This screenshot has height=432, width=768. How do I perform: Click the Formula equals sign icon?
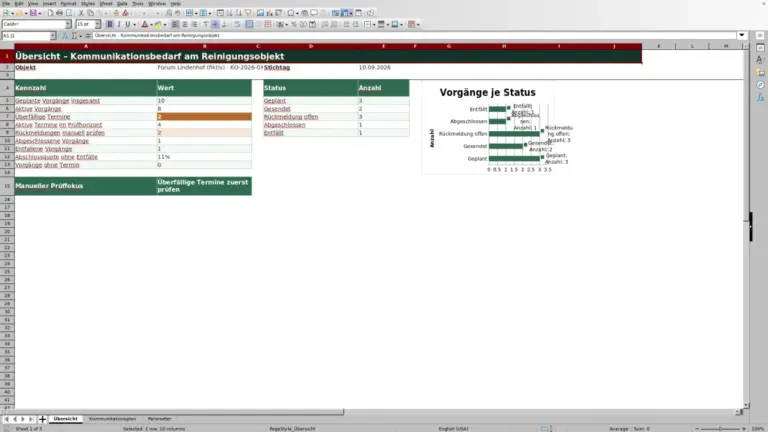88,35
